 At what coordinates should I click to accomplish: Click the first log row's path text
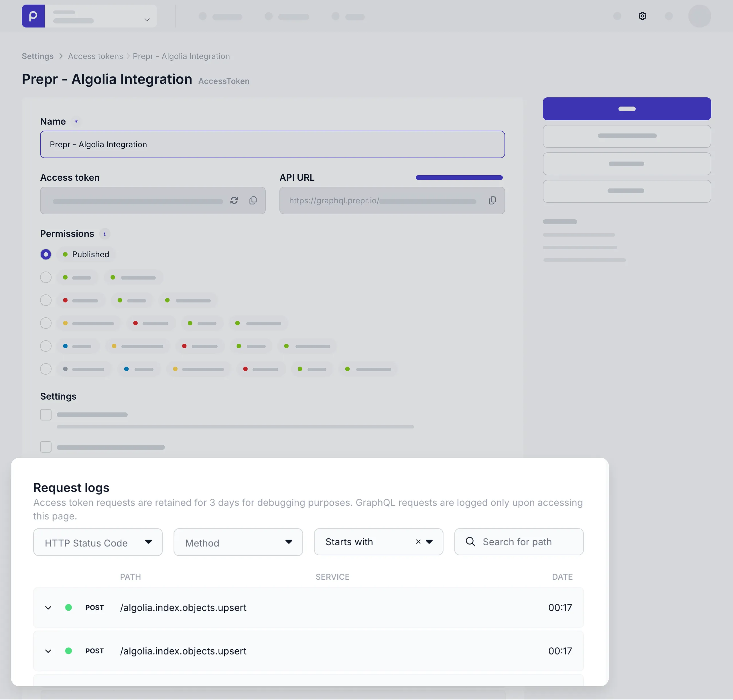click(183, 607)
